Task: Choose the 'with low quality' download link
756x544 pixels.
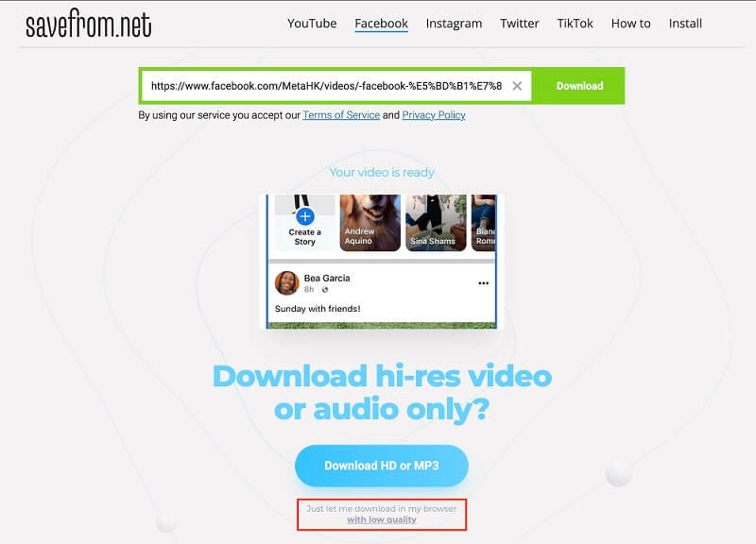Action: click(x=382, y=519)
